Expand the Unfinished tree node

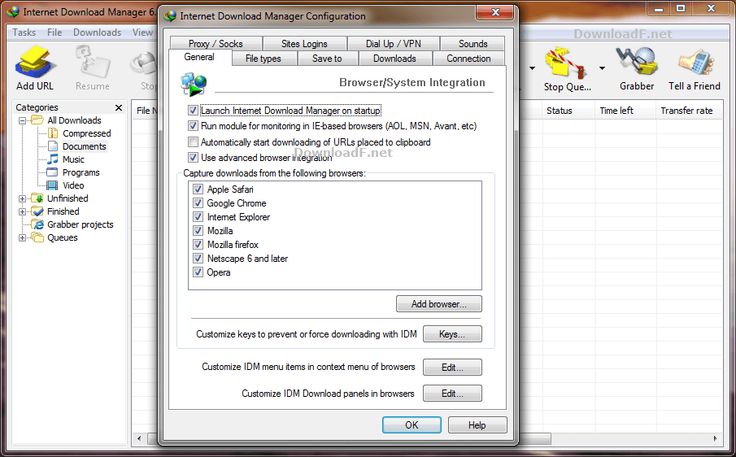click(22, 198)
